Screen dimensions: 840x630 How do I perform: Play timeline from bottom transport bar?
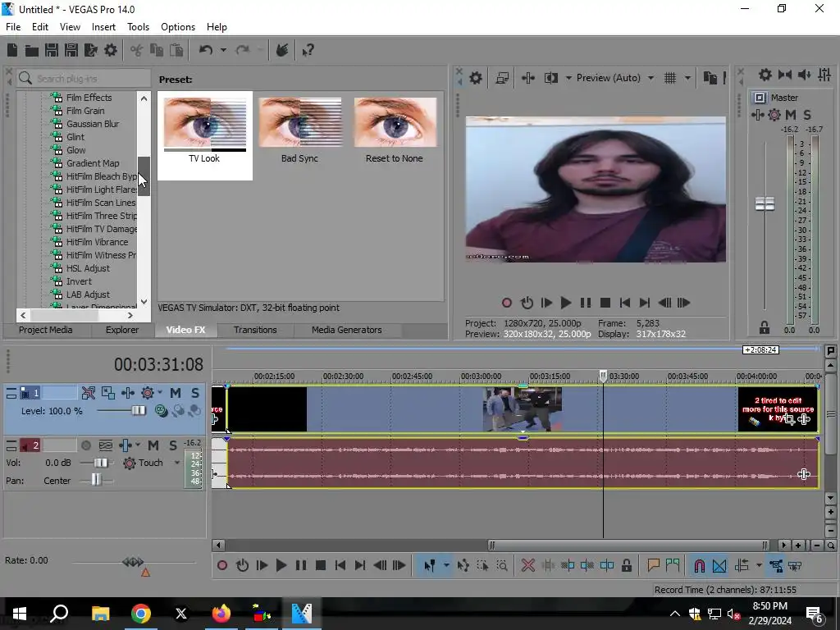281,565
